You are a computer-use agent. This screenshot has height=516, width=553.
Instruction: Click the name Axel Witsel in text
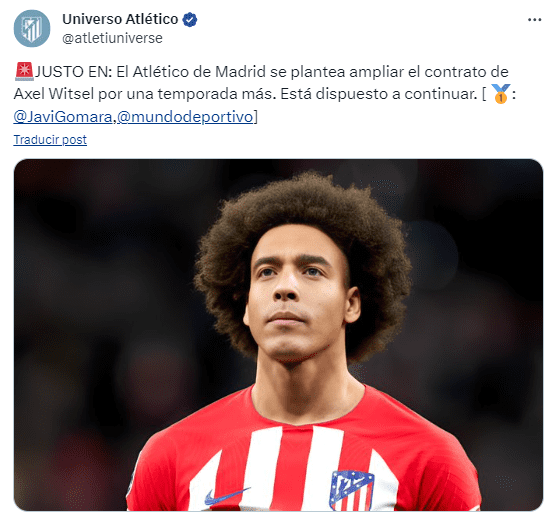(54, 94)
